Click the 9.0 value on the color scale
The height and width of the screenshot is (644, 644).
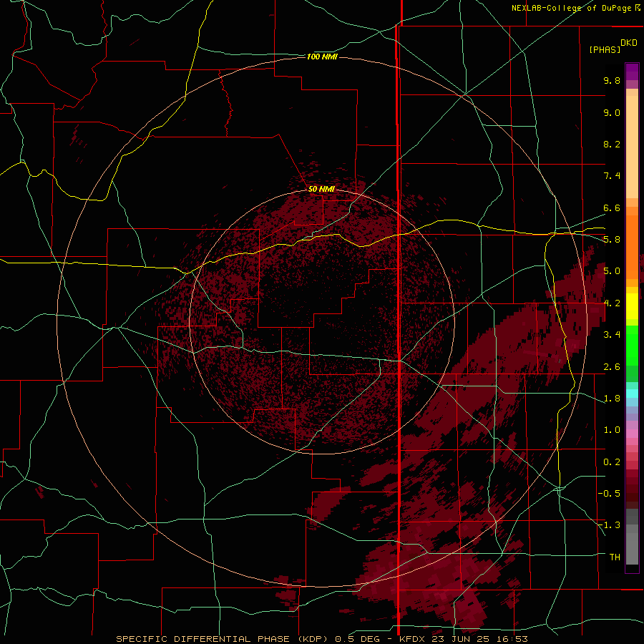(612, 112)
